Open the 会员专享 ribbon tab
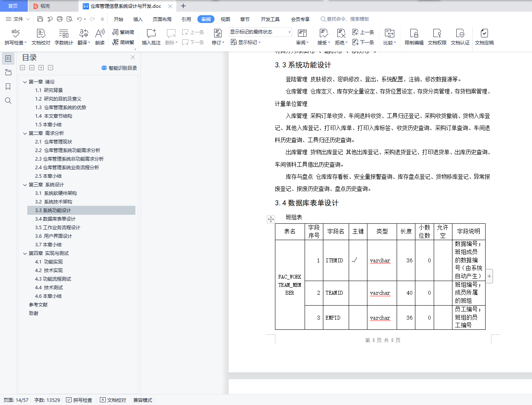 click(x=300, y=19)
